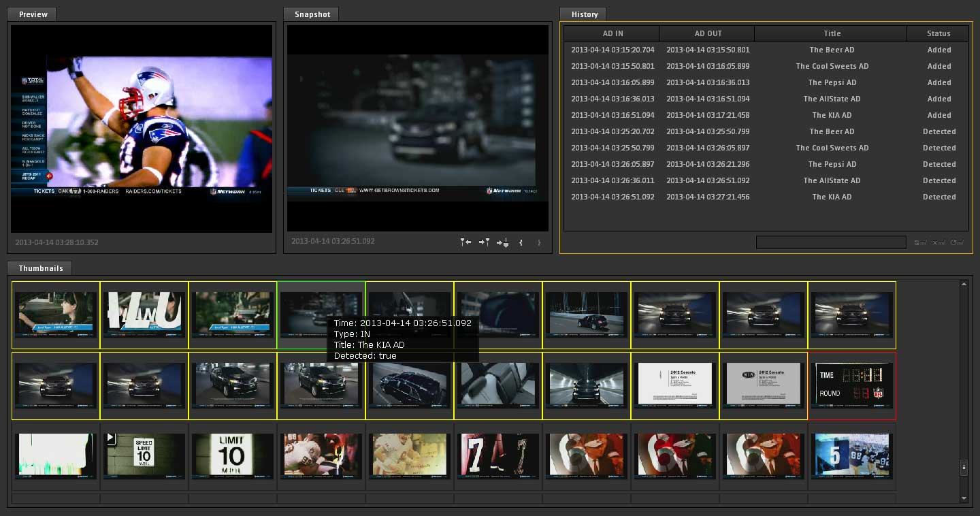This screenshot has height=516, width=980.
Task: Click the marker-with-left-arrow icon under Snapshot
Action: (x=465, y=242)
